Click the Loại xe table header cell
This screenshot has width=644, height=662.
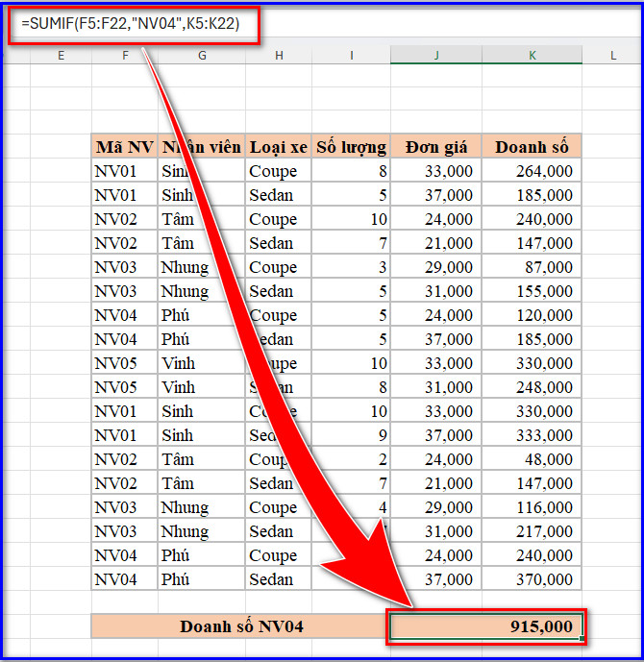(279, 147)
